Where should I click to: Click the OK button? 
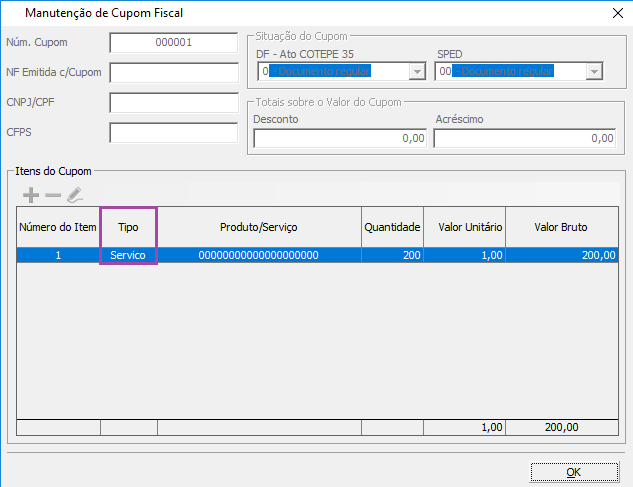click(x=574, y=472)
